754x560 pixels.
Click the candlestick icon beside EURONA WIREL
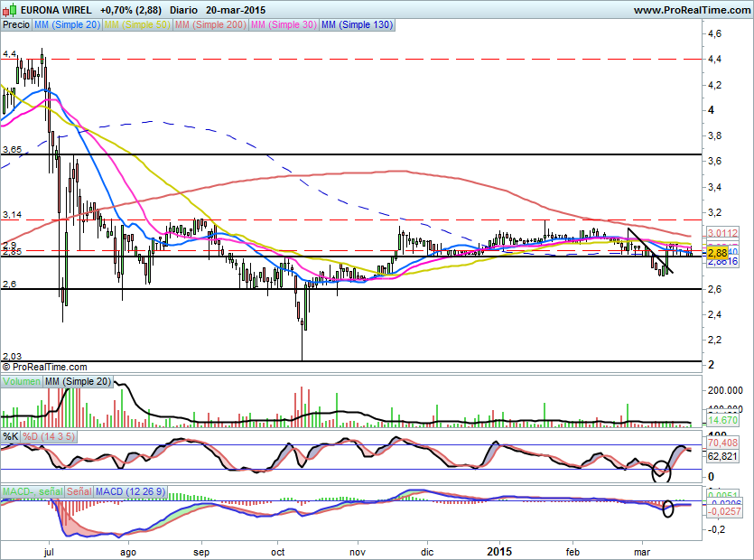click(10, 9)
